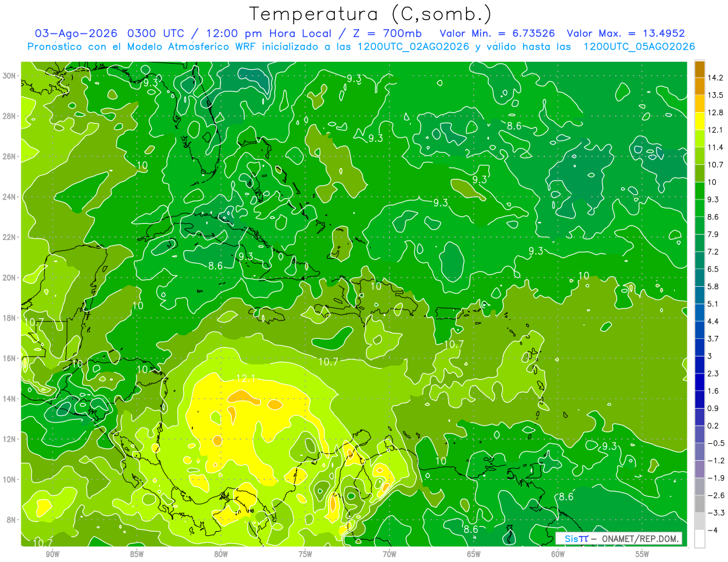The height and width of the screenshot is (562, 728).
Task: Click the 90W longitude axis label
Action: [52, 554]
